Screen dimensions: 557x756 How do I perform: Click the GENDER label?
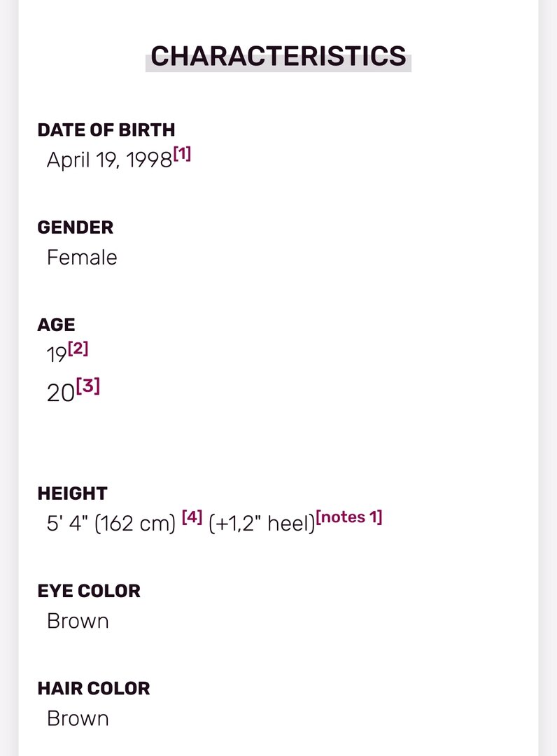point(75,227)
